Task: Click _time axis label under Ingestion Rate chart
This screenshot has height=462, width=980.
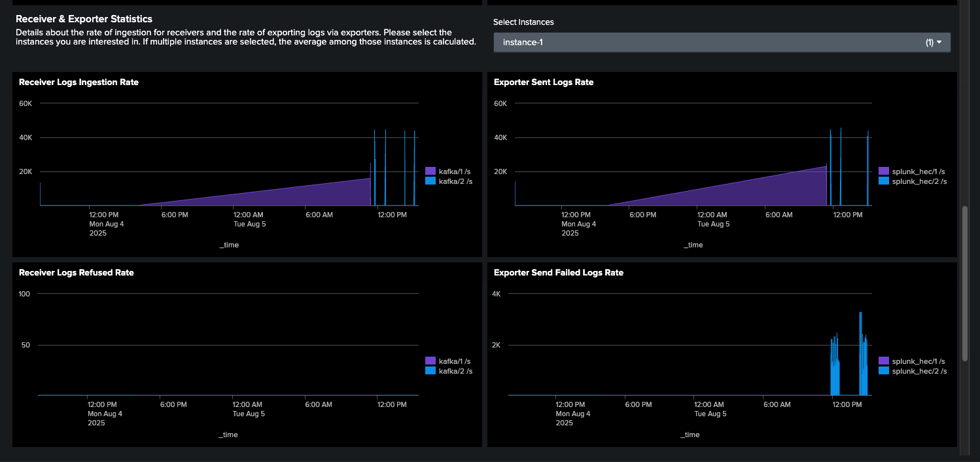Action: click(229, 245)
